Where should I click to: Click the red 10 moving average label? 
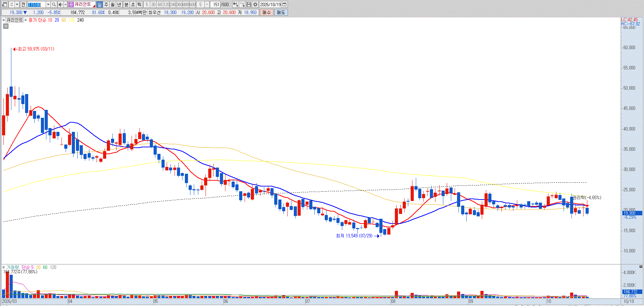pos(50,20)
